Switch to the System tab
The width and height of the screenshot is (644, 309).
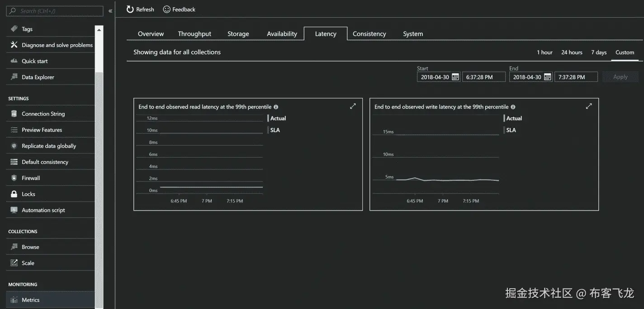coord(413,34)
